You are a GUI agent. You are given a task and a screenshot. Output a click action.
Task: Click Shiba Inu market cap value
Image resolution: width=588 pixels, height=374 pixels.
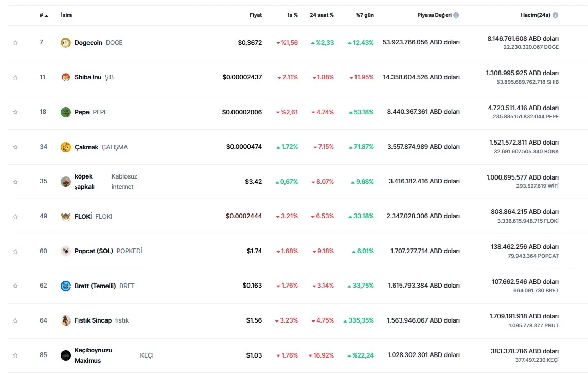pos(421,77)
